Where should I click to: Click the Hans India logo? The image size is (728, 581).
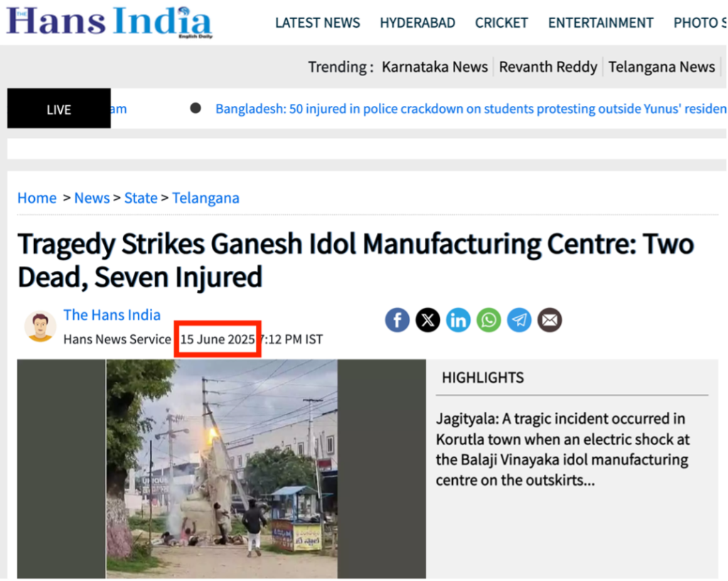pos(109,22)
